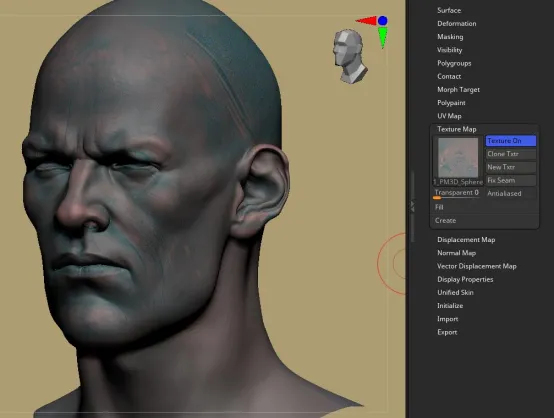Expand the Surface sub-palette
This screenshot has width=554, height=418.
click(x=449, y=10)
